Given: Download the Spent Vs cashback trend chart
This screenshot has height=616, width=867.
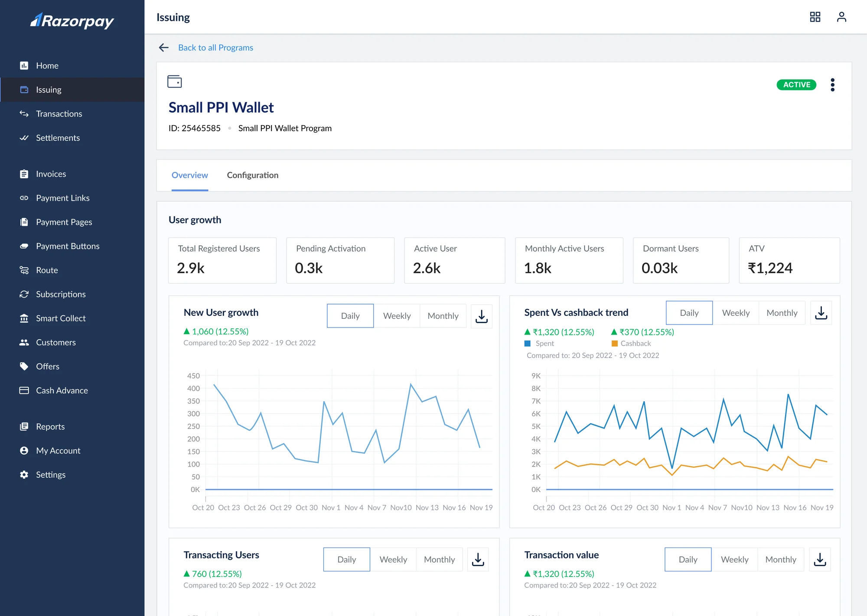Looking at the screenshot, I should (821, 313).
